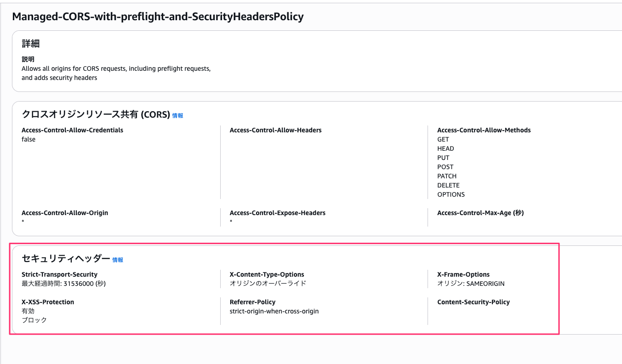The width and height of the screenshot is (622, 364).
Task: Select the strict-origin-when-cross-origin Referrer-Policy value
Action: pos(274,311)
